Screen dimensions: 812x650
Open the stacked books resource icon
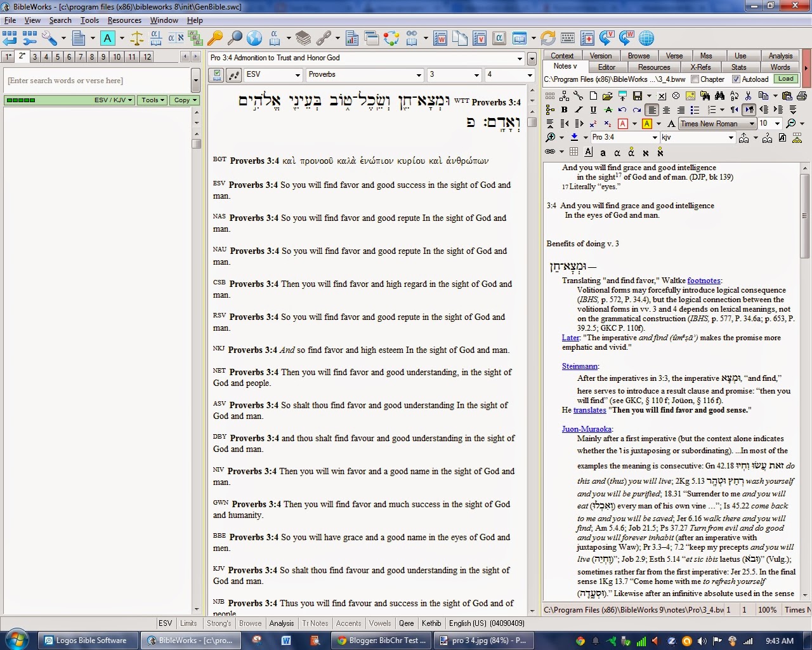pos(303,38)
